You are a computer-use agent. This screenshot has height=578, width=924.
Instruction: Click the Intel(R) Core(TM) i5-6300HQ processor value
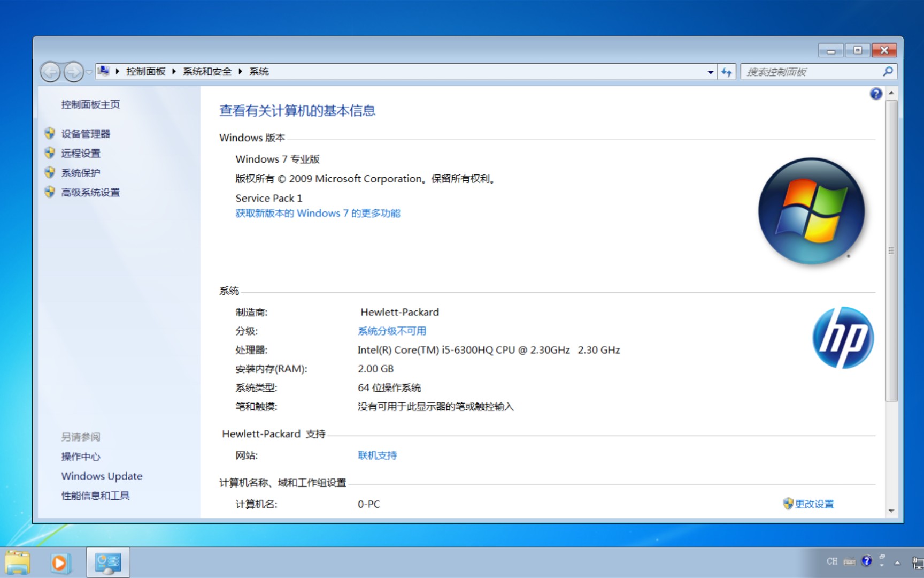489,350
